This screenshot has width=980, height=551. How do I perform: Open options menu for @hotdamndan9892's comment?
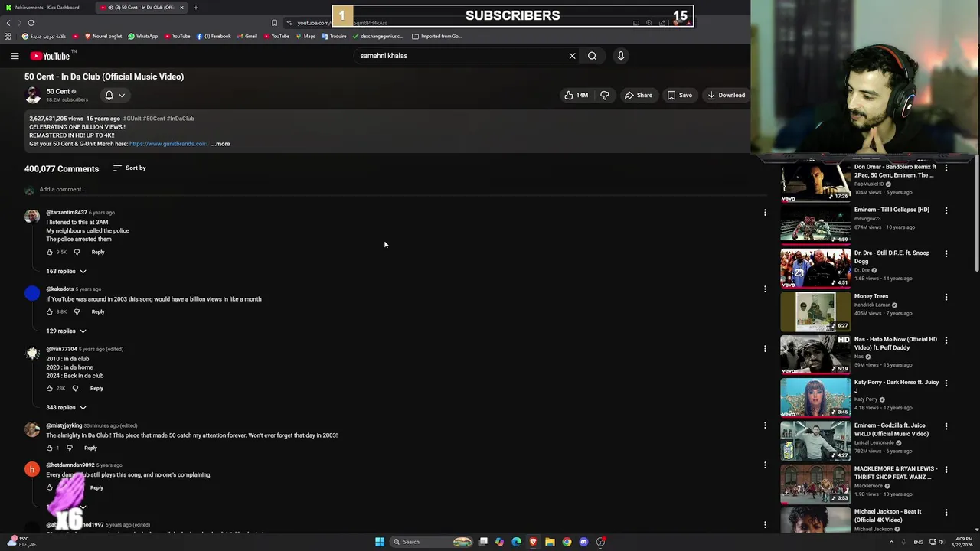(765, 465)
